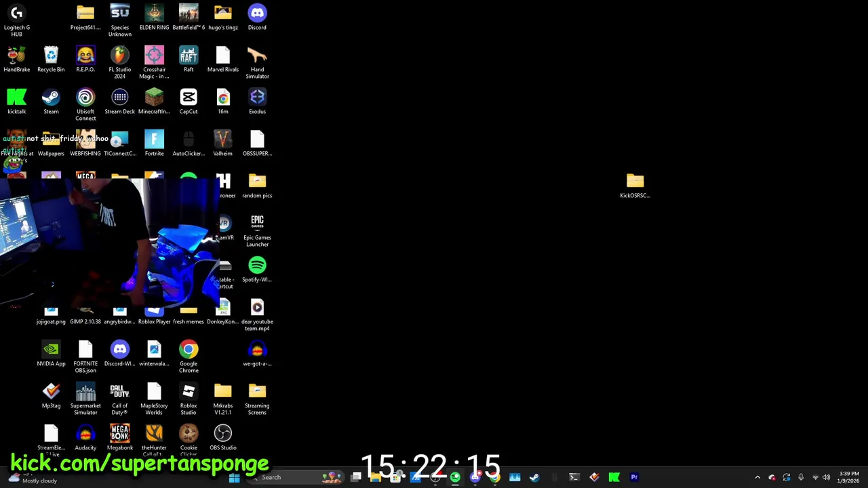The height and width of the screenshot is (488, 868).
Task: Open the OBS Studio desktop shortcut
Action: point(223,438)
